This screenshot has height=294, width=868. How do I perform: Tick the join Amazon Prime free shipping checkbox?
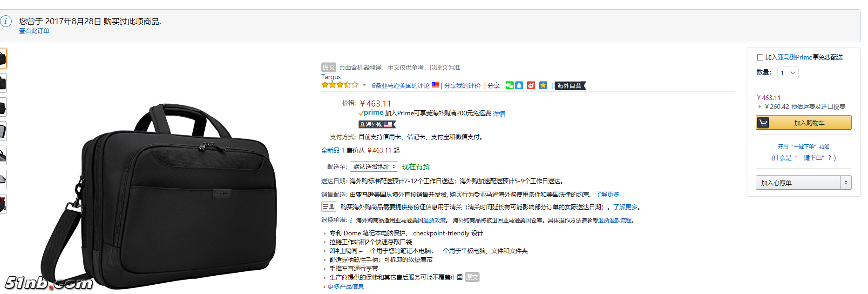[760, 58]
